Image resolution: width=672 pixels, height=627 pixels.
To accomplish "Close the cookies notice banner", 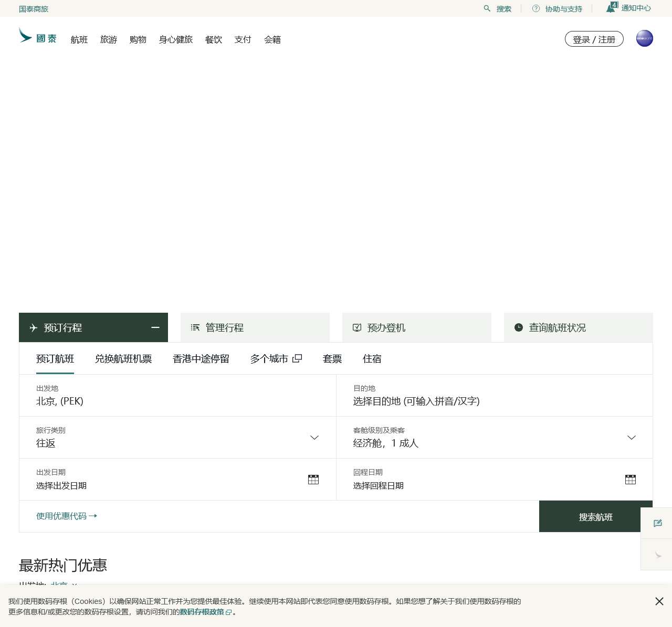I will (x=659, y=601).
